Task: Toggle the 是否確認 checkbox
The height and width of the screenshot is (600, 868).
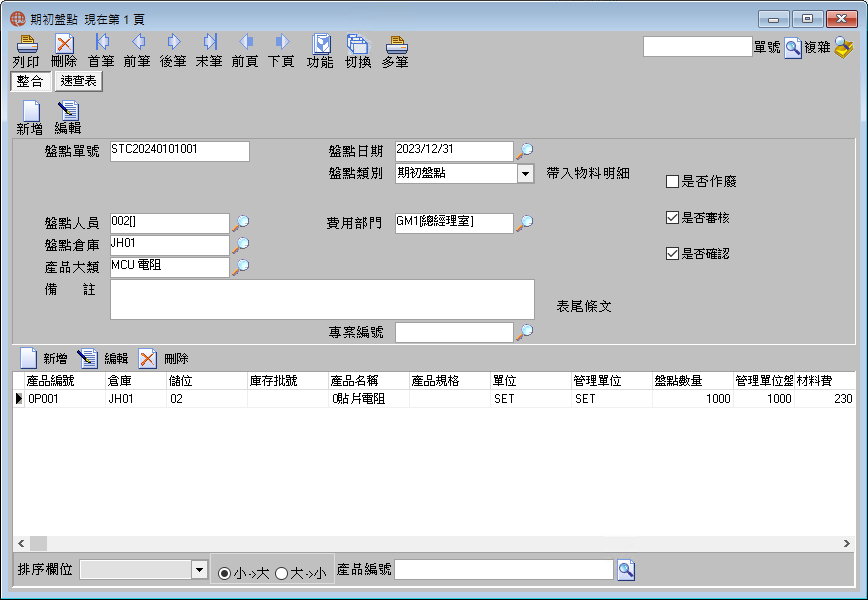Action: click(x=672, y=254)
